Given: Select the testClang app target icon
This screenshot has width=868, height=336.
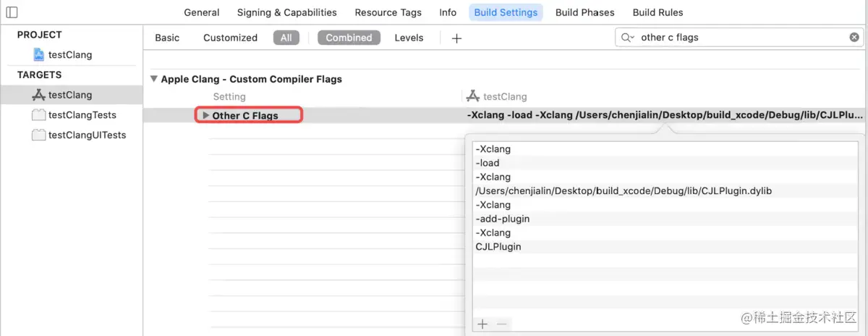Looking at the screenshot, I should (38, 95).
